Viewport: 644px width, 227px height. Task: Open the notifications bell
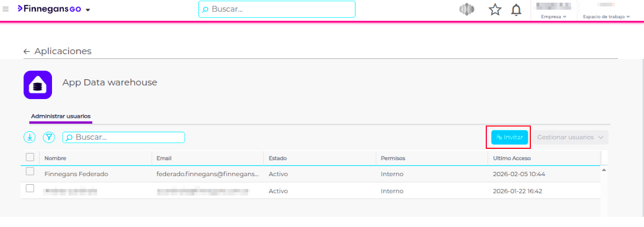[x=516, y=10]
